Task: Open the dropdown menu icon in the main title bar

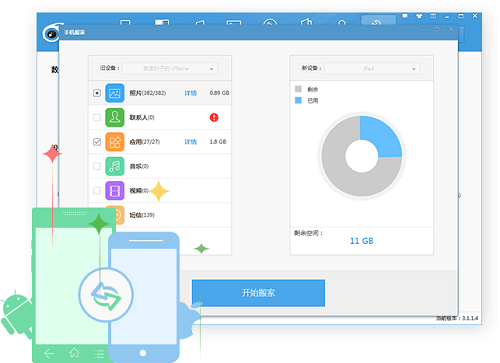Action: 433,16
